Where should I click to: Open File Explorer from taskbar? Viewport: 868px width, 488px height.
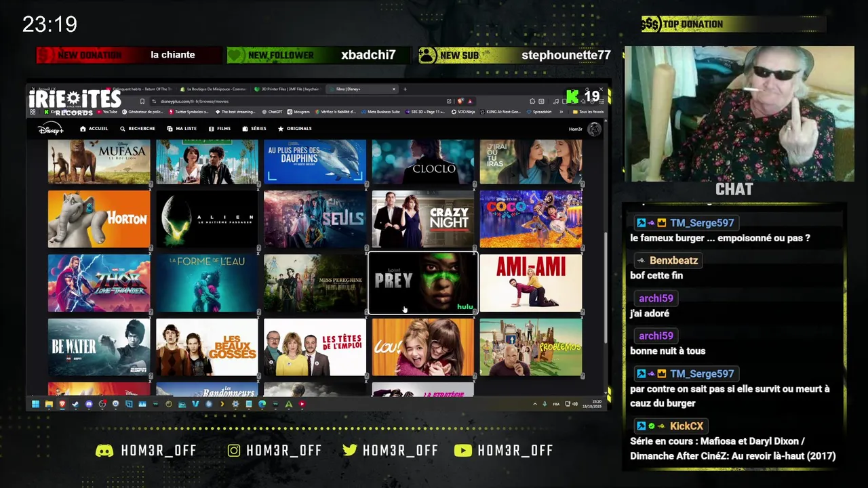point(49,404)
